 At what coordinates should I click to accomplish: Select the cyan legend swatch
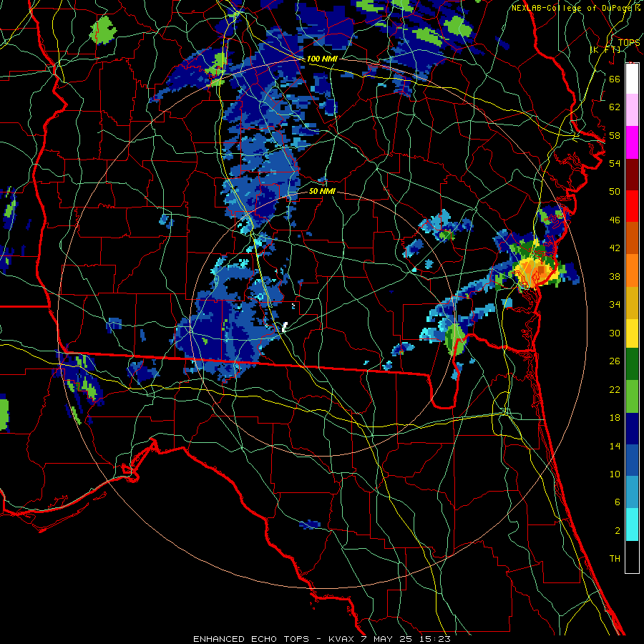pos(632,525)
